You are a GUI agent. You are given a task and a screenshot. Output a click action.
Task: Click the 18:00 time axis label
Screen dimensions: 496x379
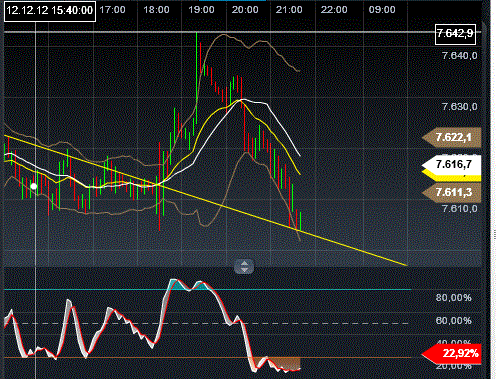156,10
